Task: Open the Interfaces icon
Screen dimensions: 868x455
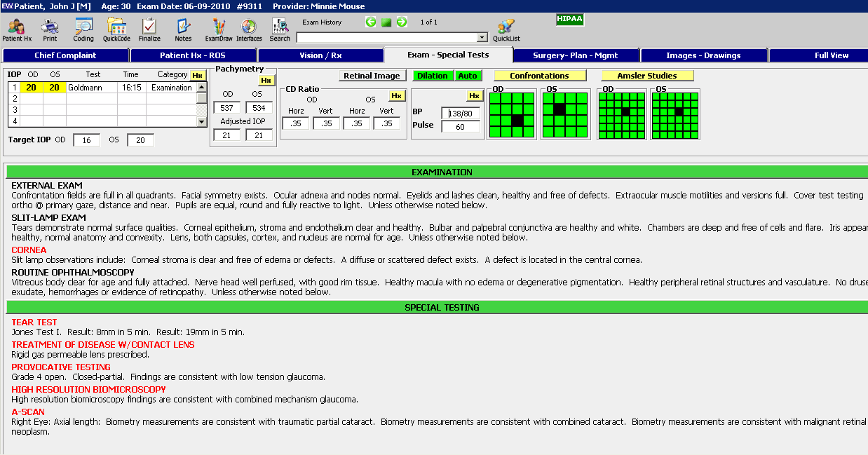Action: tap(249, 27)
